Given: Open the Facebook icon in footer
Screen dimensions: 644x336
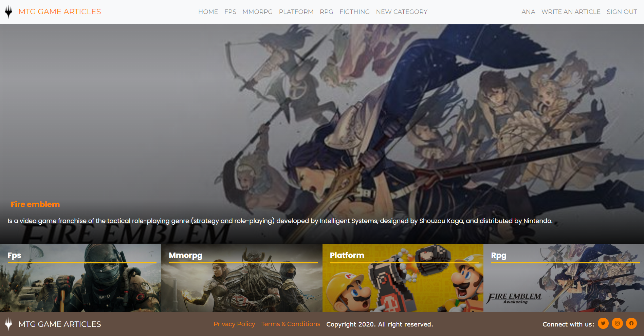Looking at the screenshot, I should pyautogui.click(x=631, y=323).
